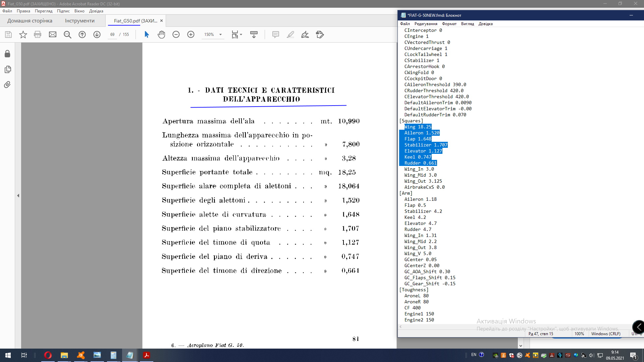Open the attachments paperclip panel

[7, 85]
